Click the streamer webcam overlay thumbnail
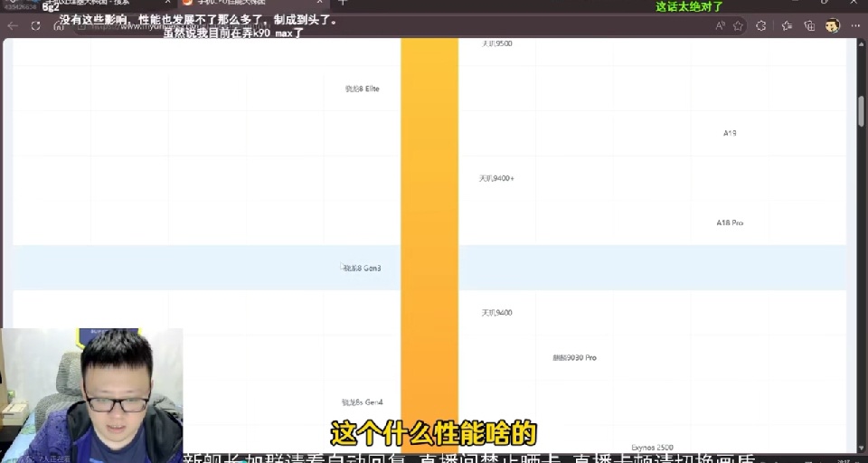Viewport: 868px width, 463px height. pos(92,395)
